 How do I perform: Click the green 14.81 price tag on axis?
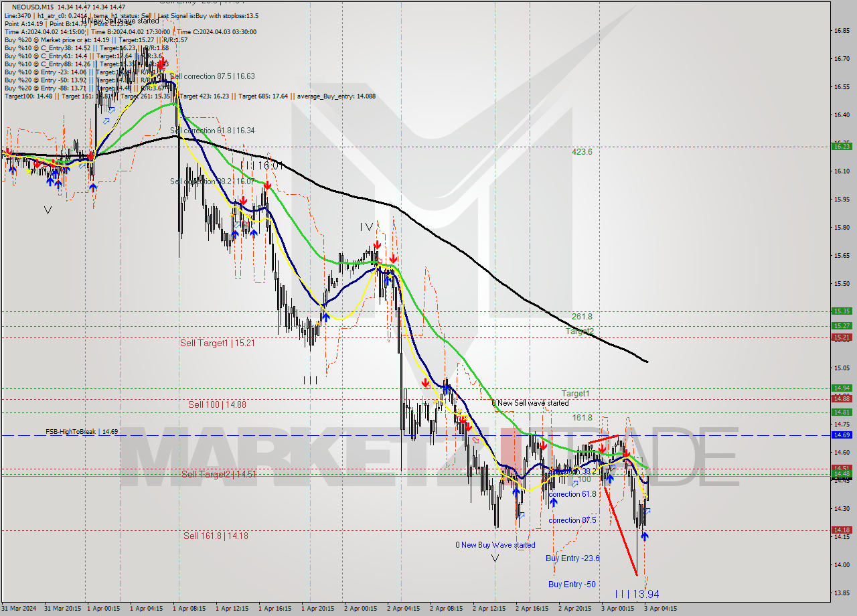pos(841,412)
